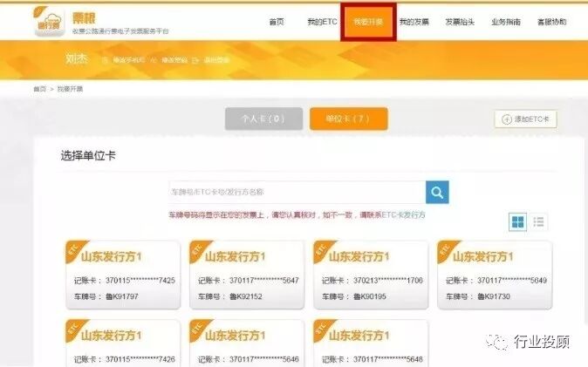This screenshot has height=367, width=588.
Task: Select the 单位卡 (7) tab
Action: pos(349,119)
